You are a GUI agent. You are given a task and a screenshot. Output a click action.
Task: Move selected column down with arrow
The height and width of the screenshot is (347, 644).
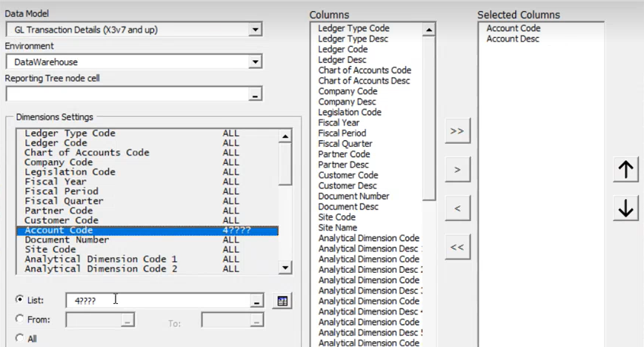pos(626,209)
